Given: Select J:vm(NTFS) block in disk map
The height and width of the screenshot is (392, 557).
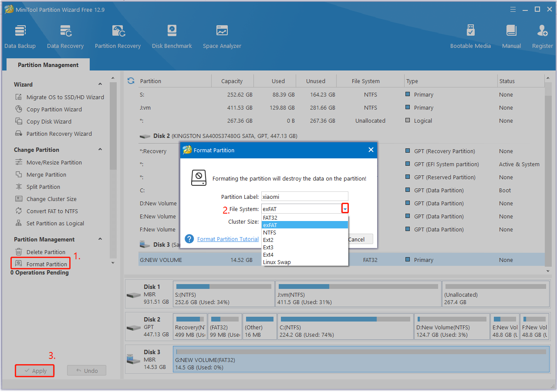Looking at the screenshot, I should [x=358, y=294].
